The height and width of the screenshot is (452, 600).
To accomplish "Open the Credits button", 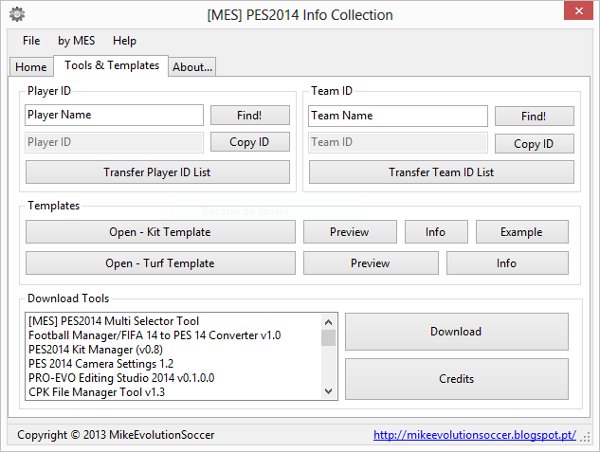I will point(457,379).
